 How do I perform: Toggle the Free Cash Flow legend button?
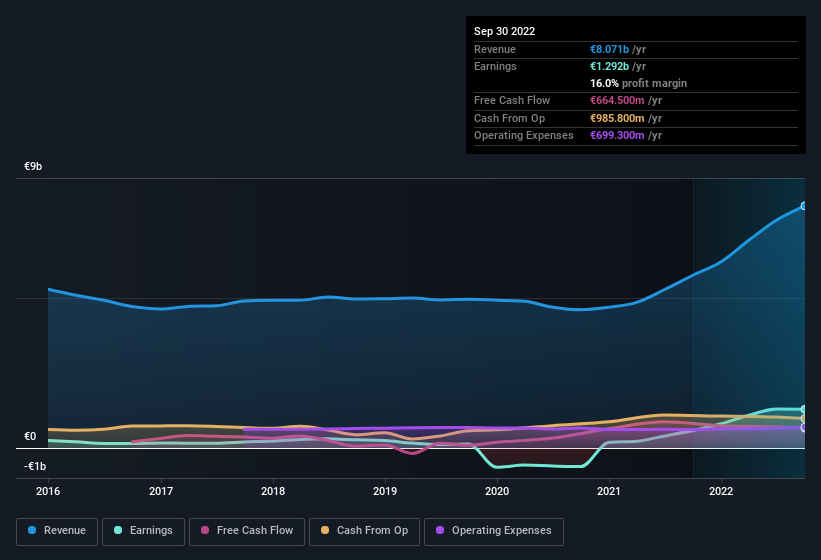[x=247, y=531]
